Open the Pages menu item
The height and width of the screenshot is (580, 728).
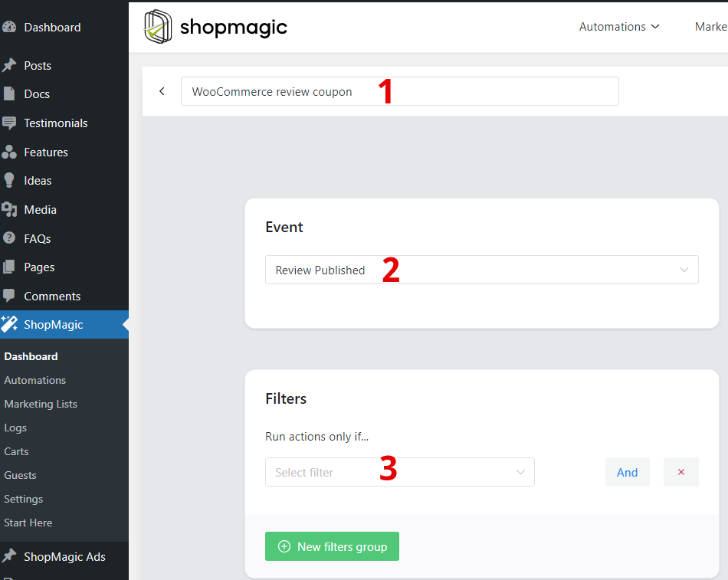click(64, 267)
